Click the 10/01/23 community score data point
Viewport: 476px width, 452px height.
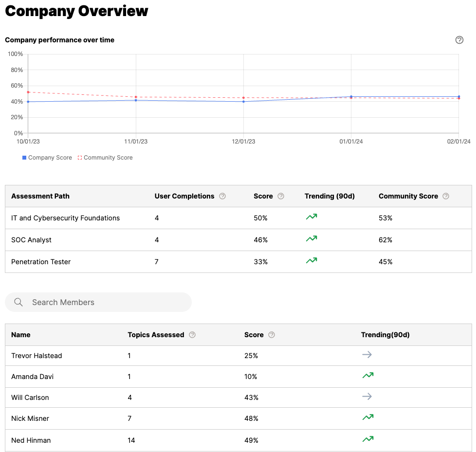tap(28, 92)
